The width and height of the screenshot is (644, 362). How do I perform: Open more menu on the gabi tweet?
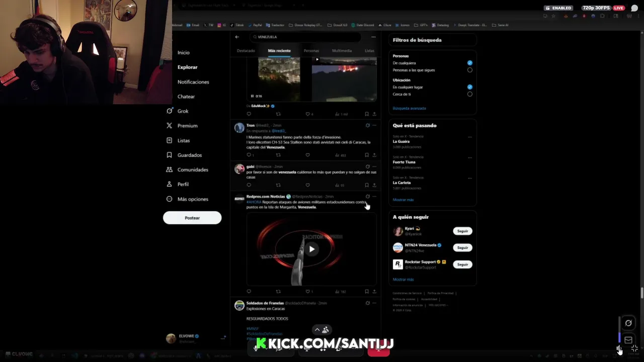coord(374,166)
